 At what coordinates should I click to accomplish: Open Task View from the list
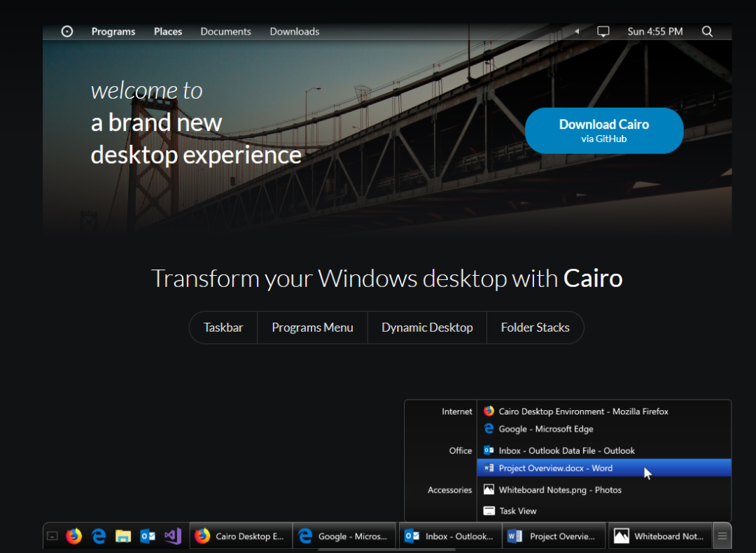pyautogui.click(x=604, y=510)
